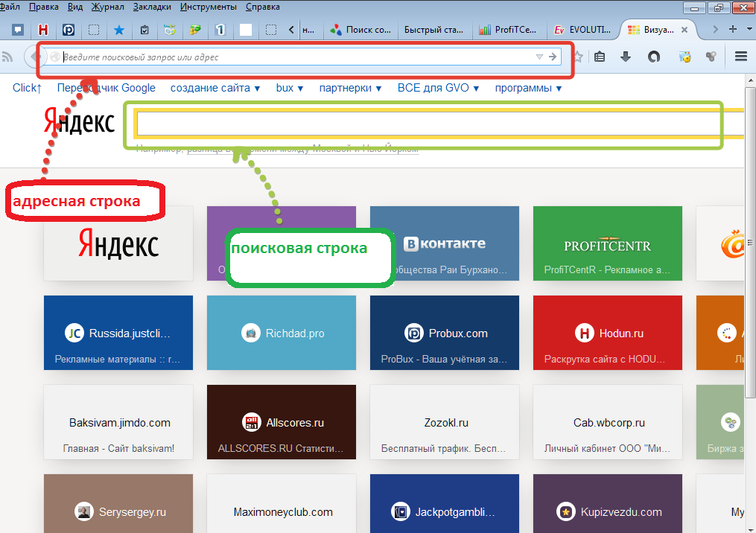Image resolution: width=756 pixels, height=533 pixels.
Task: Switch to the EVOLUTI... tab
Action: (582, 30)
